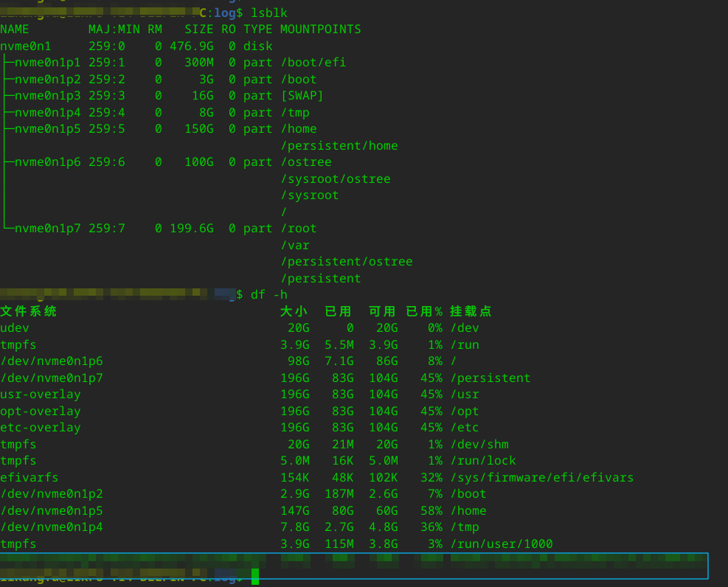Screen dimensions: 728x587
Task: Select the "df -h" command text
Action: [x=268, y=295]
